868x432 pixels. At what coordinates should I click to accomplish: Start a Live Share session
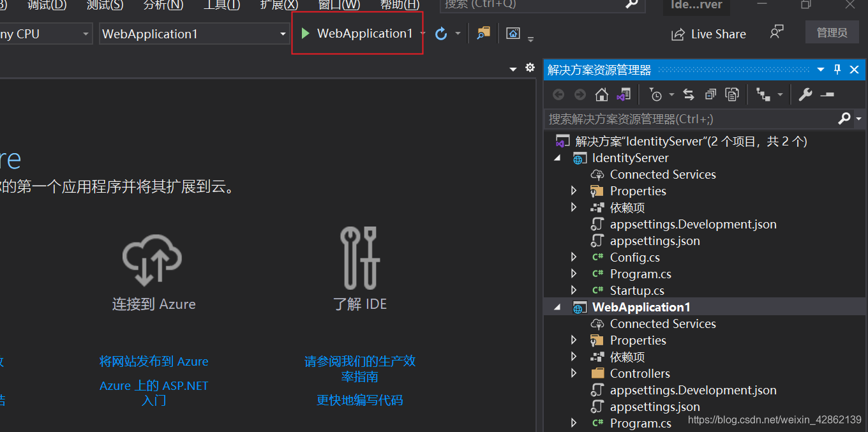coord(708,34)
